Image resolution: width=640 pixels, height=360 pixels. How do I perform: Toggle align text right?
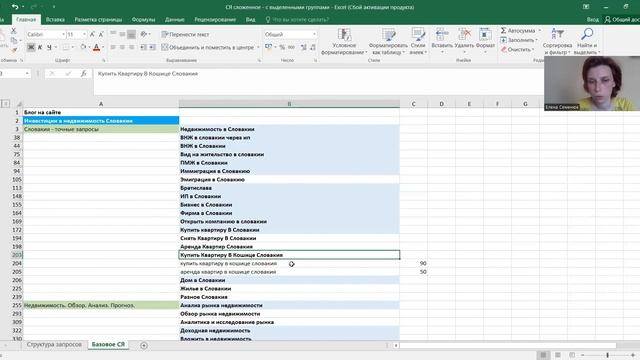click(x=131, y=47)
